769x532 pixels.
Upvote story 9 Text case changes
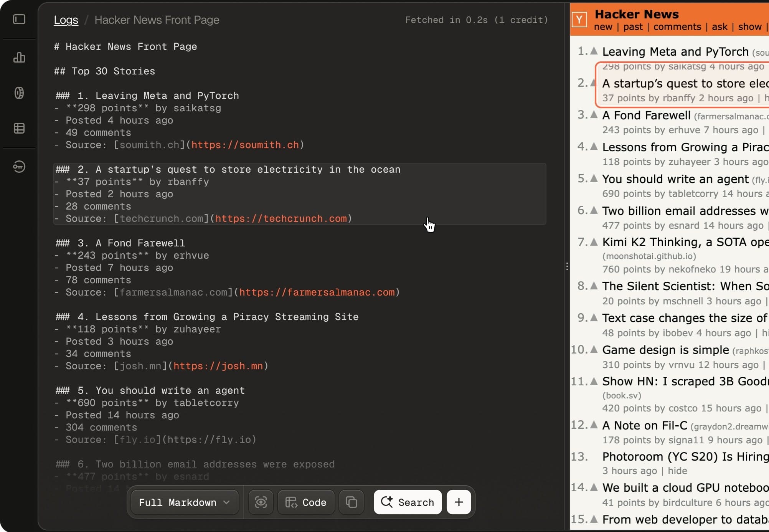pyautogui.click(x=594, y=317)
